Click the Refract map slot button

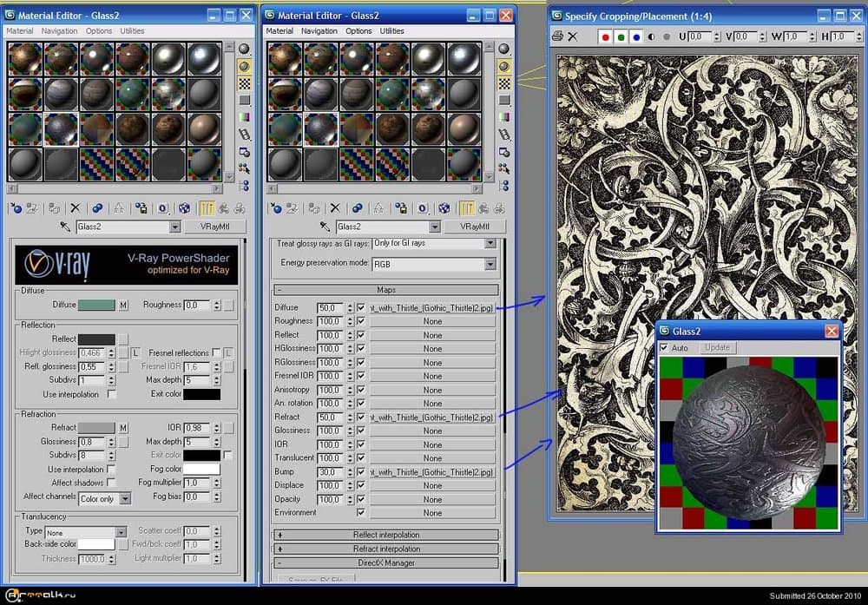click(x=432, y=418)
